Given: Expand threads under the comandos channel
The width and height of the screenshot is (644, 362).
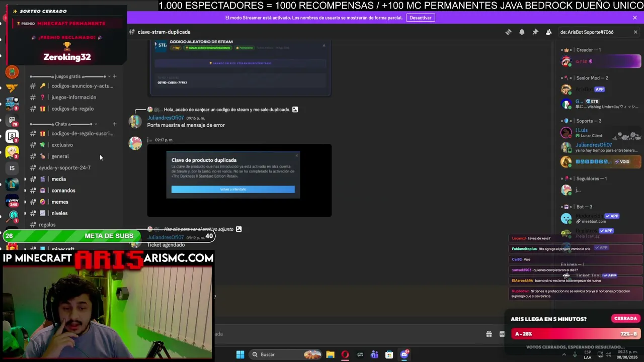Looking at the screenshot, I should click(x=25, y=191).
